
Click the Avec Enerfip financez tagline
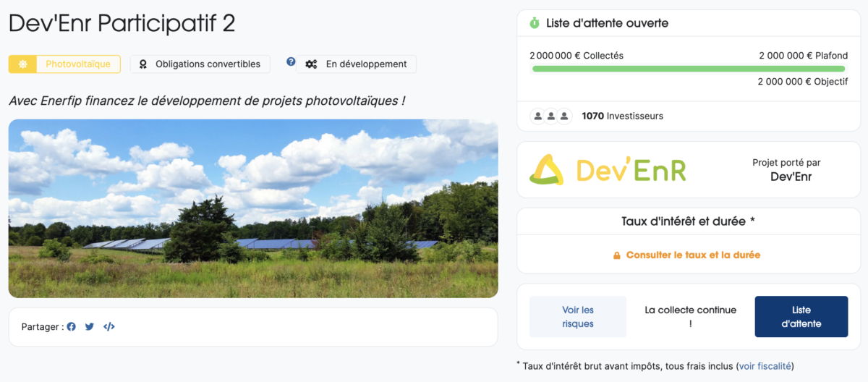(x=207, y=101)
